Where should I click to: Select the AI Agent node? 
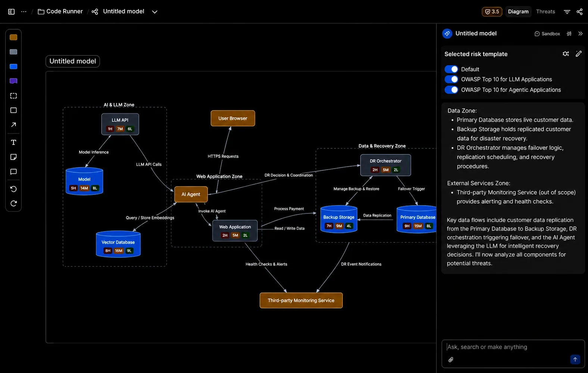(x=191, y=194)
